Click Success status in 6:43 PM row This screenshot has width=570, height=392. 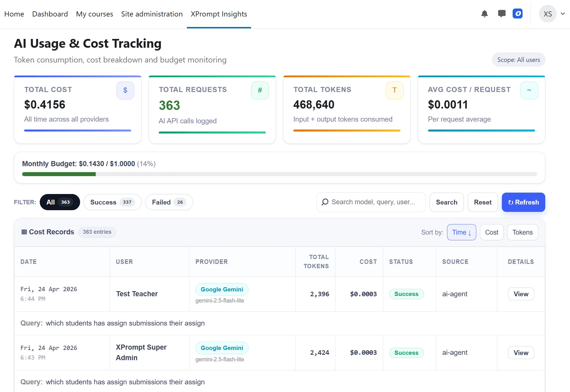406,353
